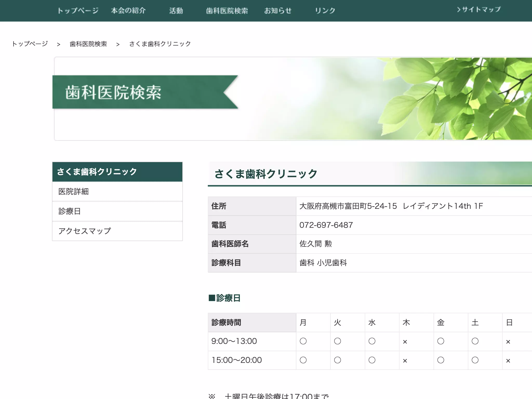Image resolution: width=532 pixels, height=399 pixels.
Task: Click the sidebar header さくま歯科クリニック
Action: tap(117, 172)
